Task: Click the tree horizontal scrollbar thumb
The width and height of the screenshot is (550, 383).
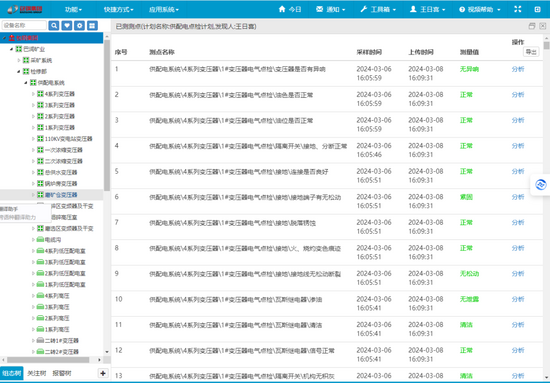Action: tap(48, 360)
